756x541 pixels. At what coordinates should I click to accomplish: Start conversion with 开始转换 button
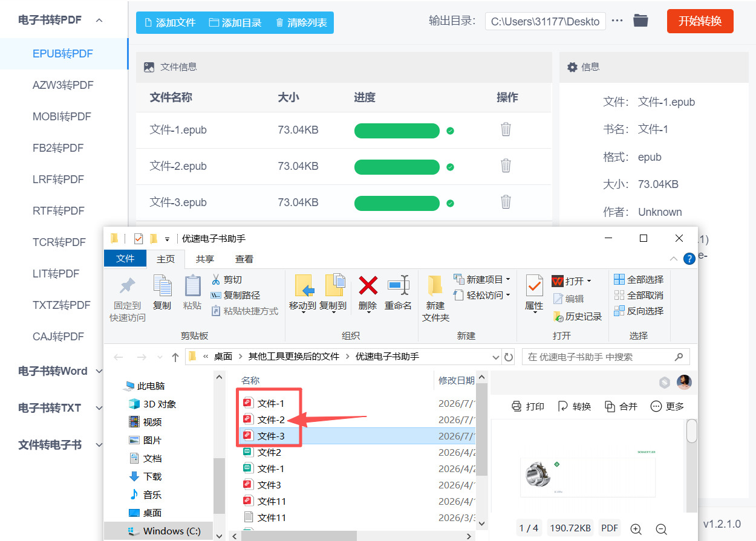pyautogui.click(x=700, y=21)
